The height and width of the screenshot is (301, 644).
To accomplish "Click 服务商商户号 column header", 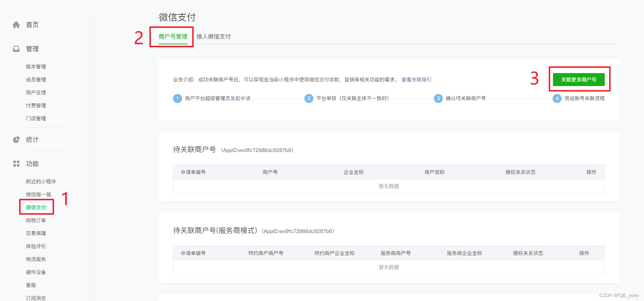I will 396,253.
